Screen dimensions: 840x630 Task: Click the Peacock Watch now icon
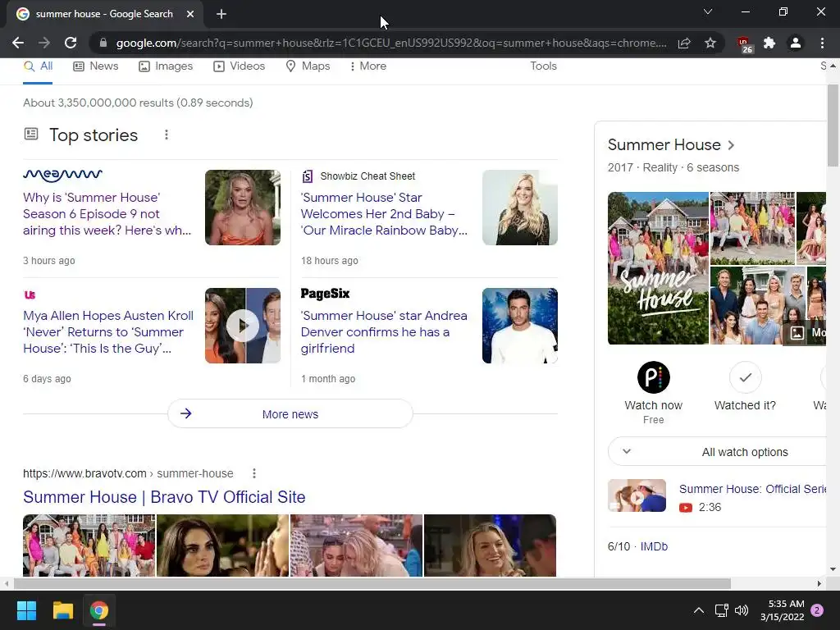(x=654, y=377)
